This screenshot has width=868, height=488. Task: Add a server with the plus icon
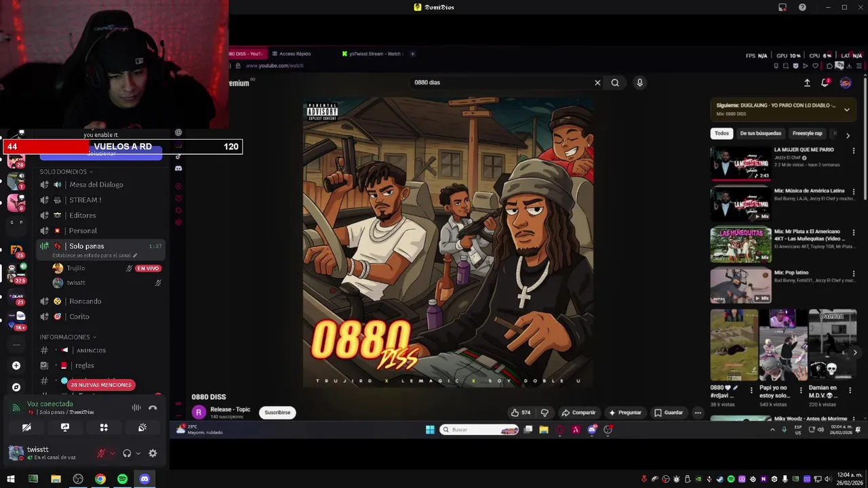tap(16, 366)
